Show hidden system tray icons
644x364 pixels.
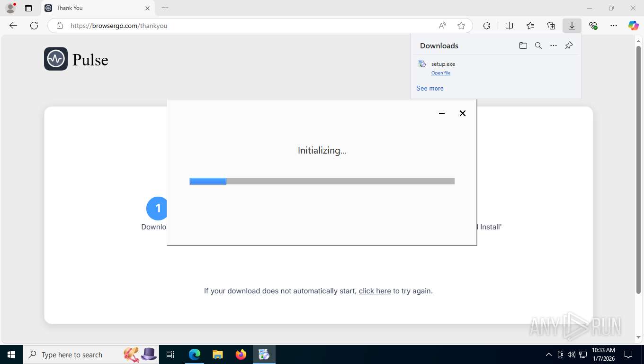pos(549,355)
